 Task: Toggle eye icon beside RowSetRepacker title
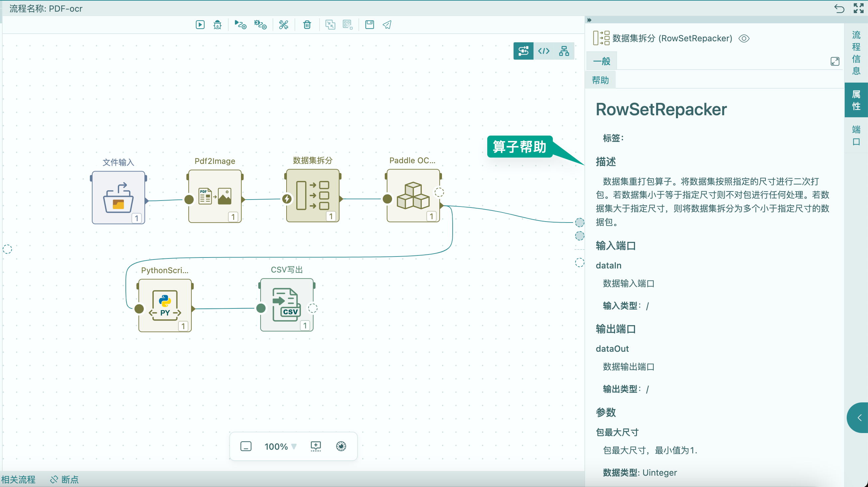744,38
